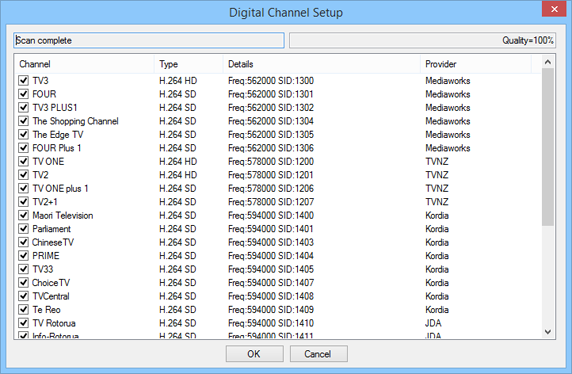Image resolution: width=572 pixels, height=374 pixels.
Task: Select the FOUR channel name
Action: tap(45, 94)
